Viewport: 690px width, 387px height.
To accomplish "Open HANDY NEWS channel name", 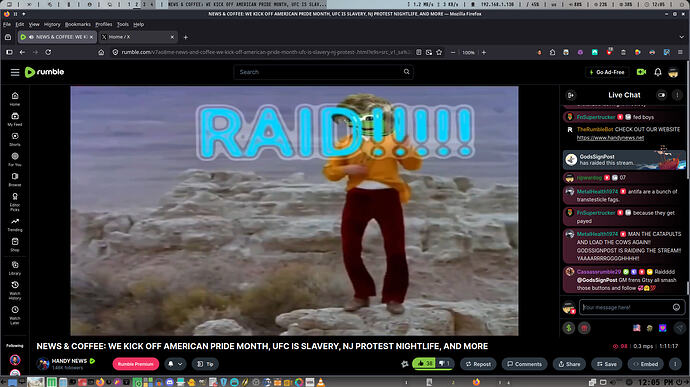I will (x=69, y=361).
